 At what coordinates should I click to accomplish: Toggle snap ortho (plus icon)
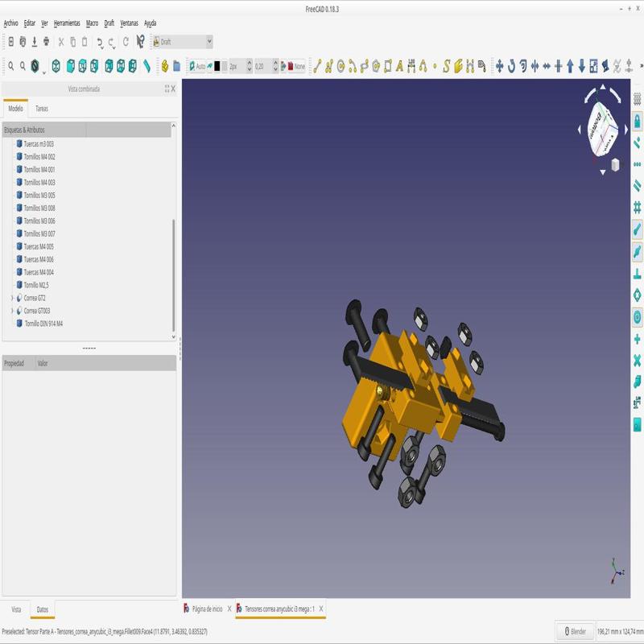point(637,339)
